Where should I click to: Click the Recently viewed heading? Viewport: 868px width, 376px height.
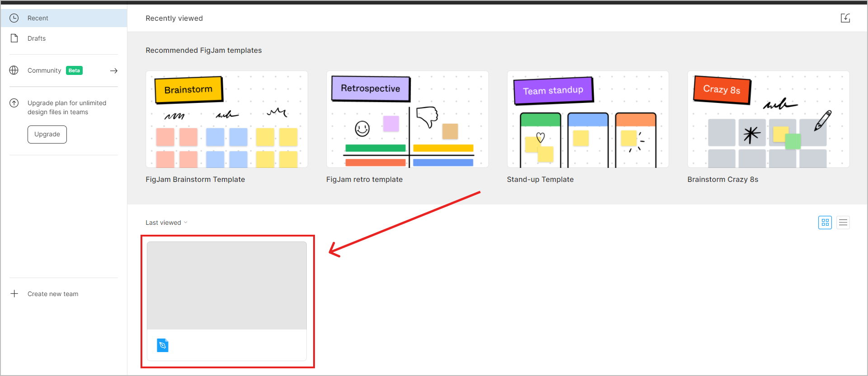tap(174, 18)
